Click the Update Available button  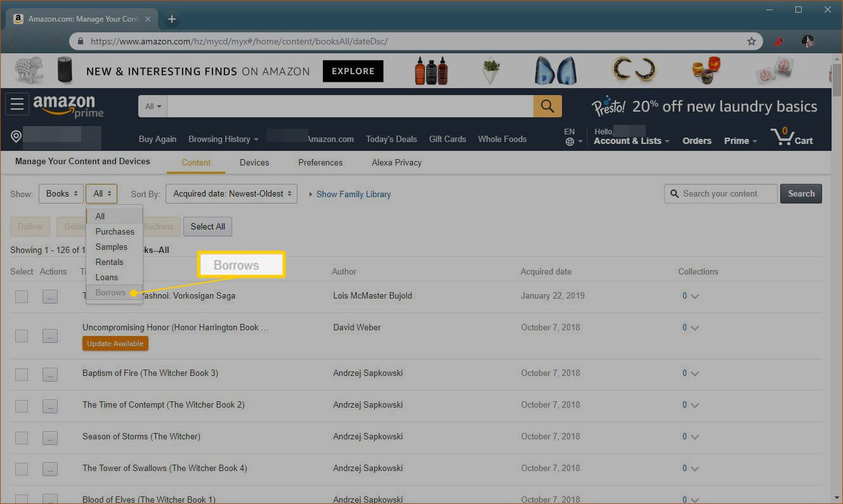(115, 344)
